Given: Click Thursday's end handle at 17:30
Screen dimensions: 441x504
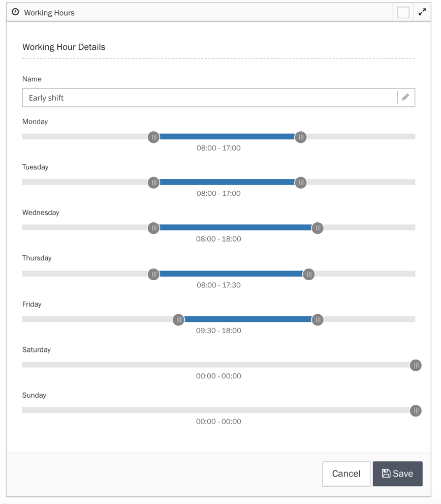Looking at the screenshot, I should (309, 274).
